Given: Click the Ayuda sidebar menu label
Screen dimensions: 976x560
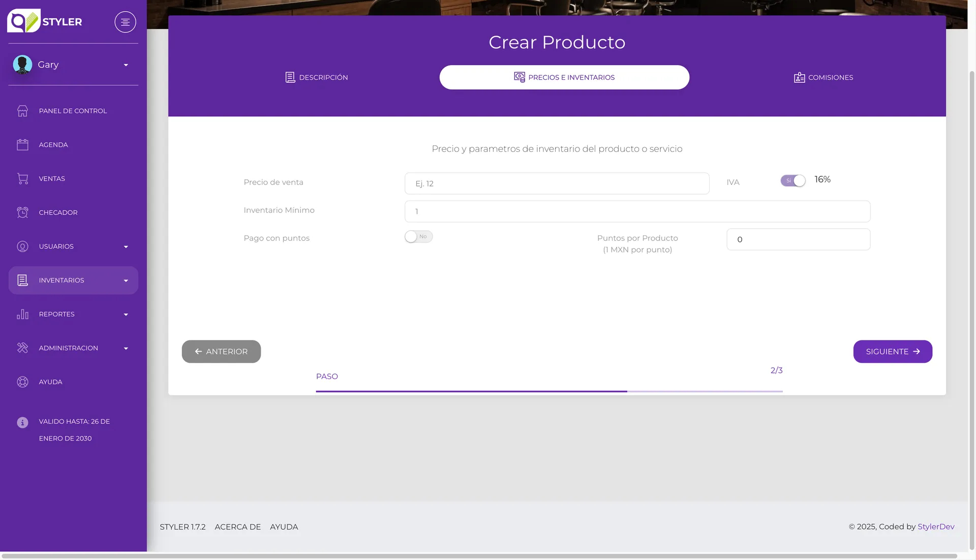Looking at the screenshot, I should [51, 382].
